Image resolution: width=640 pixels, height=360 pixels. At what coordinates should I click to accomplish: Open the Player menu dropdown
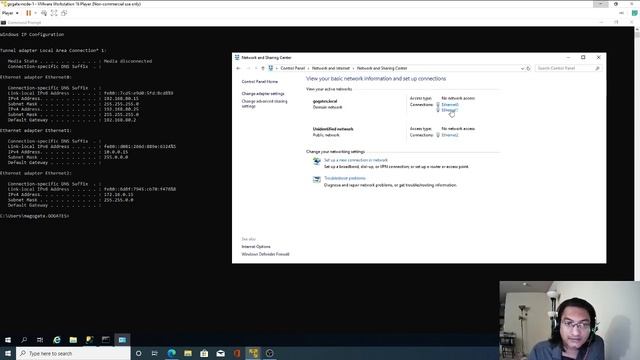(x=10, y=13)
